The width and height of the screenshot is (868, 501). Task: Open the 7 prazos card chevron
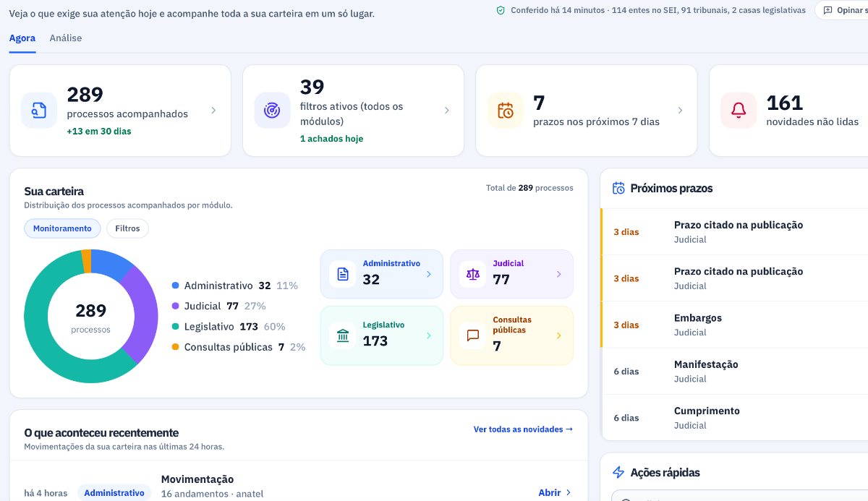(x=680, y=111)
